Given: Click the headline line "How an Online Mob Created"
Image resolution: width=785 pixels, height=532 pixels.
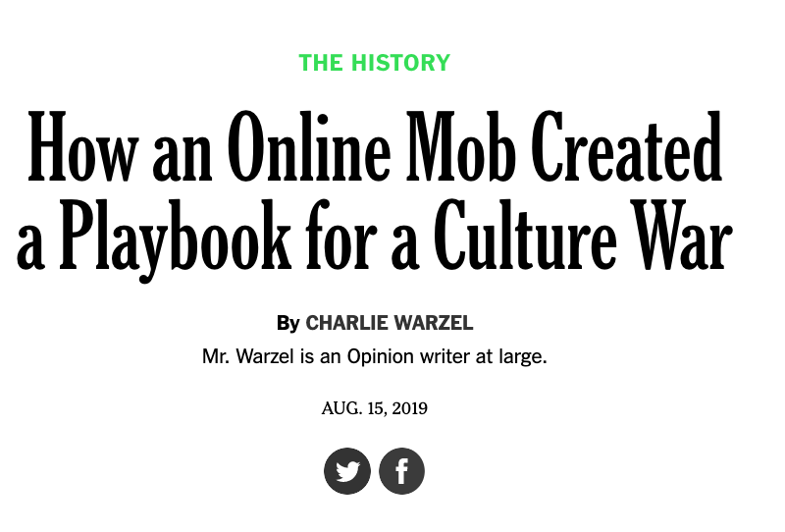Looking at the screenshot, I should (375, 146).
